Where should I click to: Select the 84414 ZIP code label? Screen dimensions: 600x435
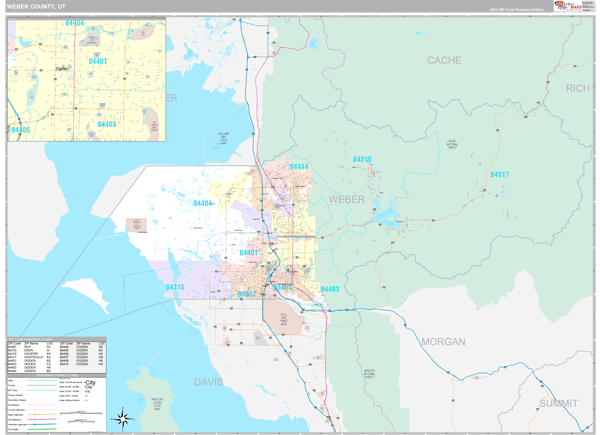click(x=299, y=167)
